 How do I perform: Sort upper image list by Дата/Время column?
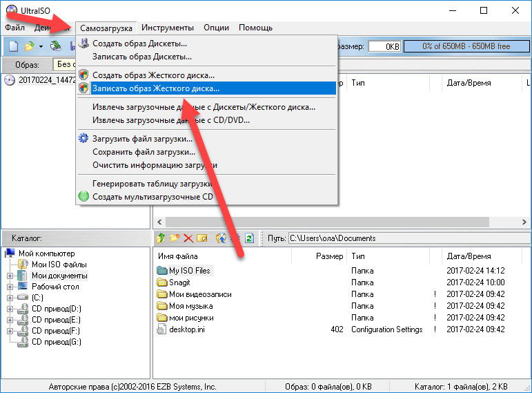[482, 83]
